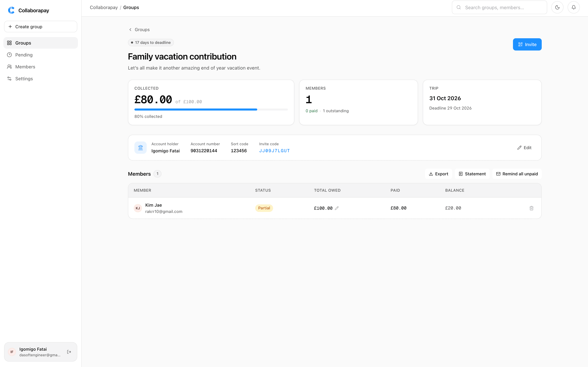Click the £20.00 balance value
This screenshot has width=588, height=367.
click(x=453, y=208)
